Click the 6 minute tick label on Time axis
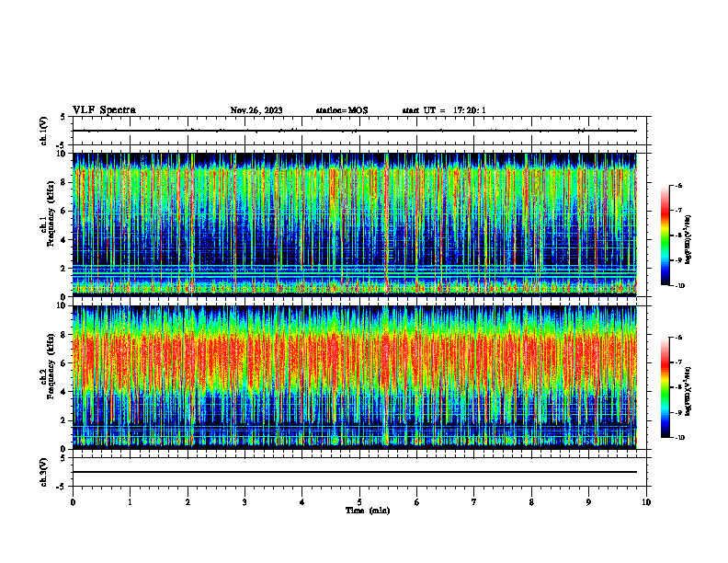Image resolution: width=728 pixels, height=563 pixels. point(417,502)
